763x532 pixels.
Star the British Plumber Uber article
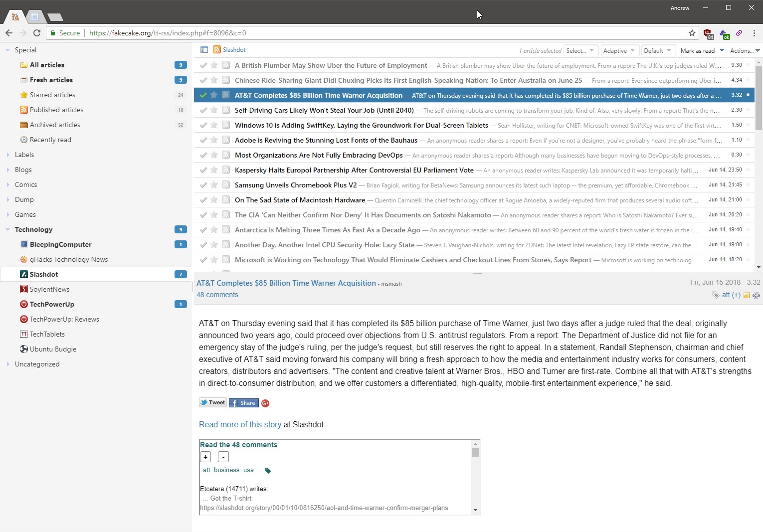(214, 65)
